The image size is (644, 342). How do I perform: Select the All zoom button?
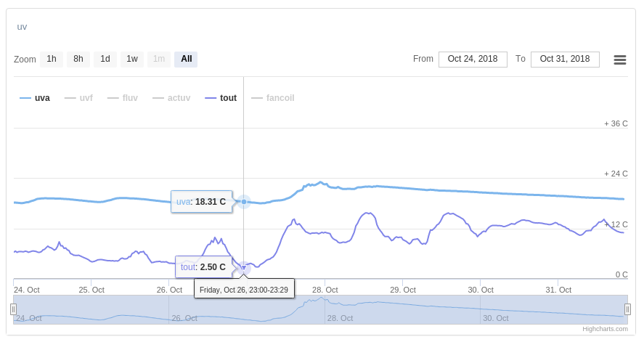(x=186, y=59)
